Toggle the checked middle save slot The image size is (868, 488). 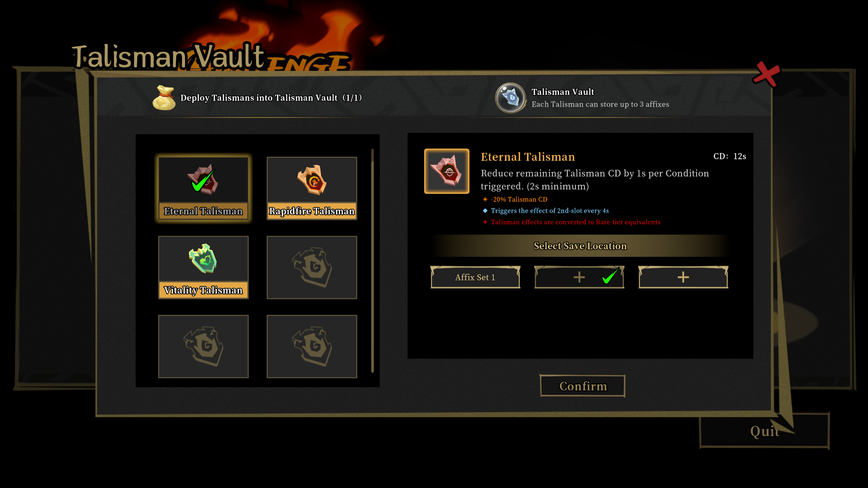(579, 277)
